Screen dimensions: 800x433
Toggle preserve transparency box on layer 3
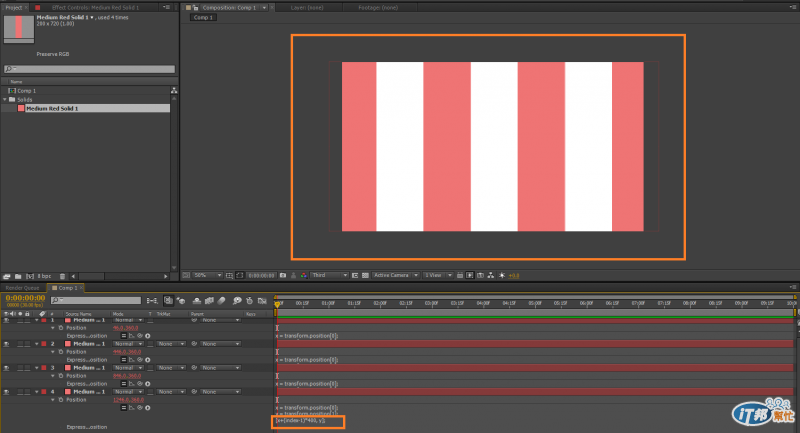click(151, 368)
